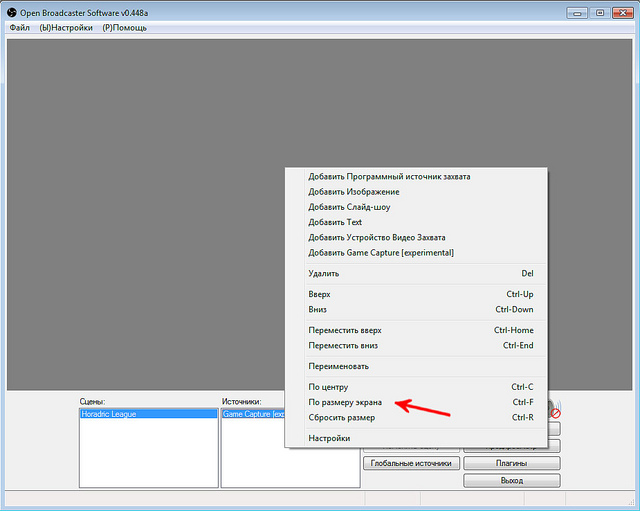Select Переместить вверх option

[345, 330]
